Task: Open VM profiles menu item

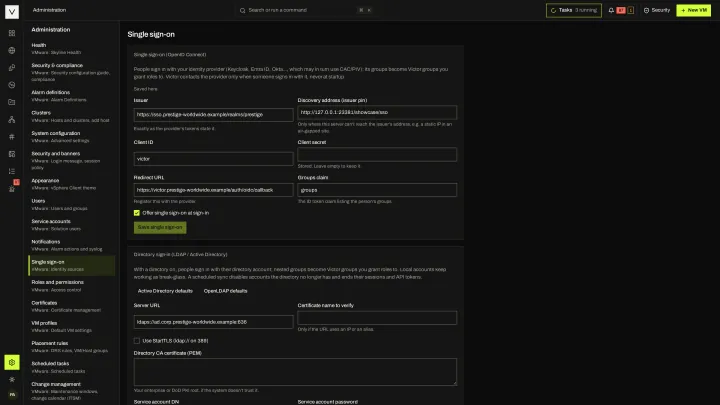Action: [72, 326]
